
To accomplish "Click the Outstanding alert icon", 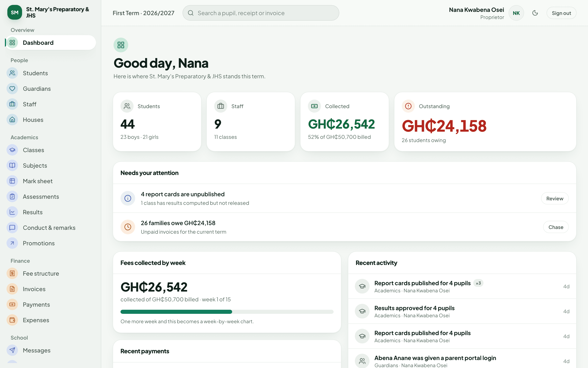I will click(408, 106).
